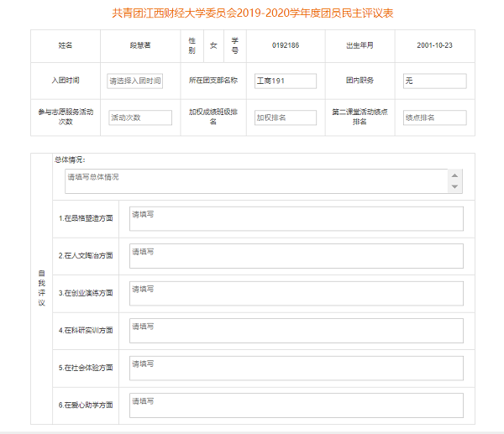Click the 在人文陶冶方面 text area
This screenshot has width=504, height=434.
[296, 256]
